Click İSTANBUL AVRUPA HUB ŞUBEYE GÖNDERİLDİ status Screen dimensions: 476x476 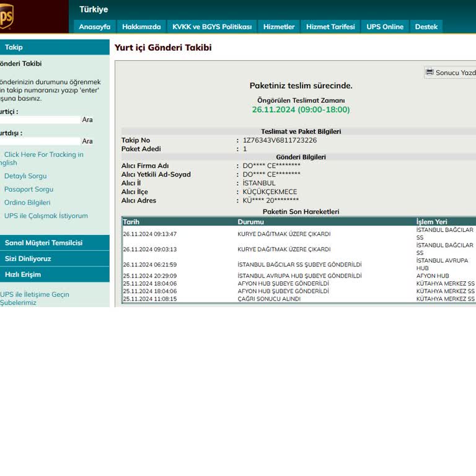[299, 276]
